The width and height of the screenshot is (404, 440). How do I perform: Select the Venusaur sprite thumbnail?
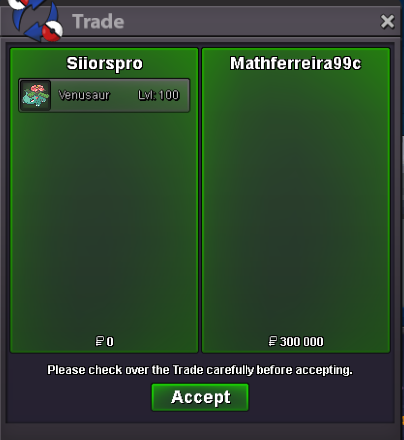pyautogui.click(x=36, y=95)
